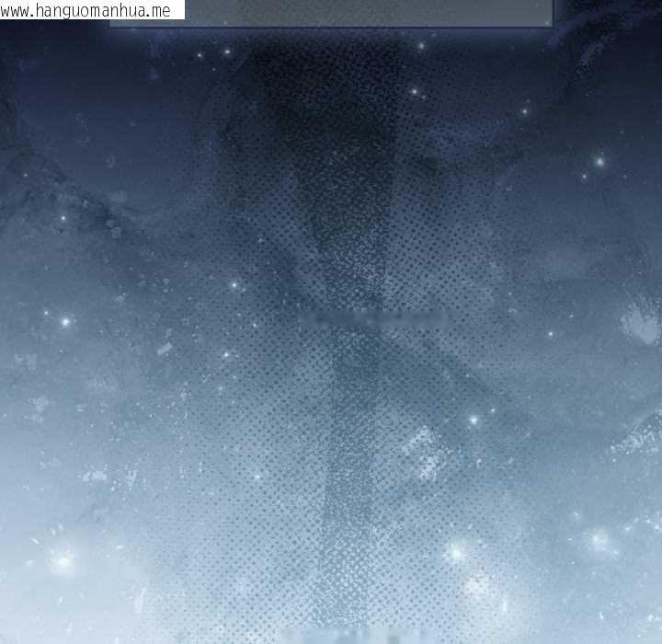Click the bright star at the far right, upper half
Viewport: 662px width, 644px height.
pos(599,162)
